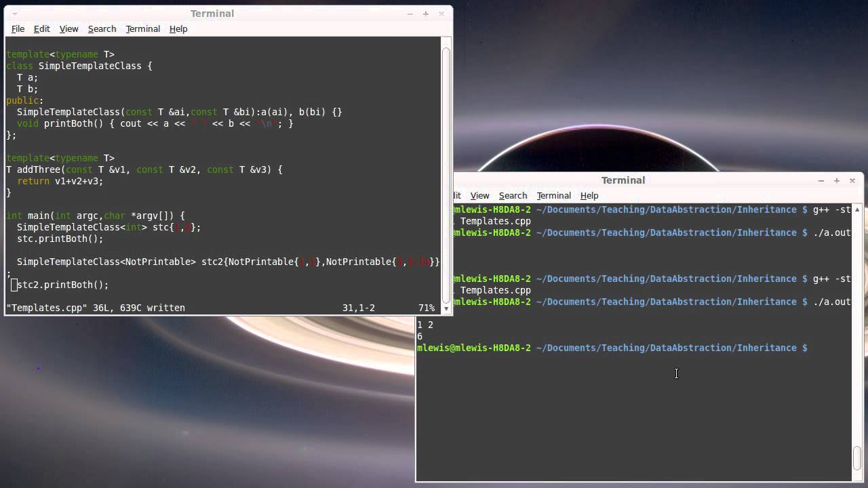Click the '6' output line
This screenshot has width=868, height=488.
(420, 336)
